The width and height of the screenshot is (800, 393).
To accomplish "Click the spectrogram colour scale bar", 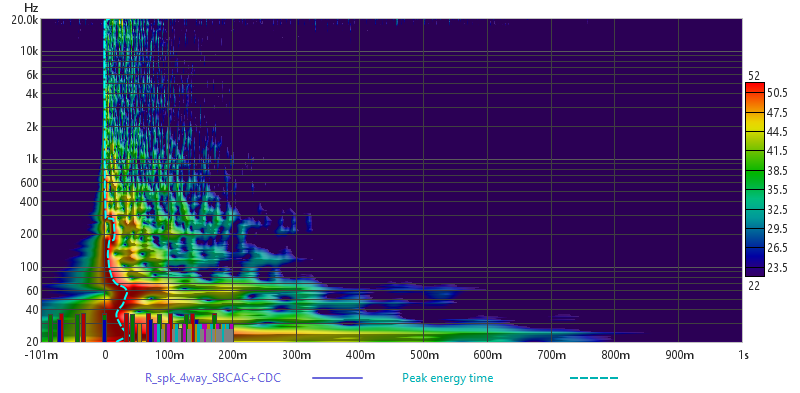I will point(755,179).
